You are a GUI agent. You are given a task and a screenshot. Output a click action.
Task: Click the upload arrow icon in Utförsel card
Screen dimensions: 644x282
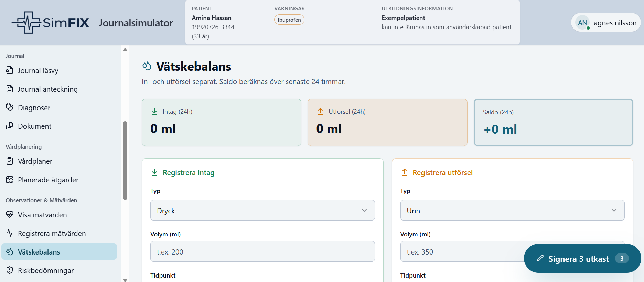tap(320, 111)
